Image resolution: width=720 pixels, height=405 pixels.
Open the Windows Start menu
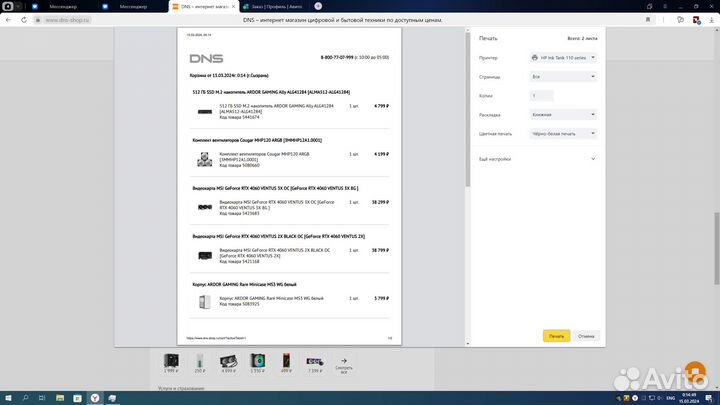8,398
